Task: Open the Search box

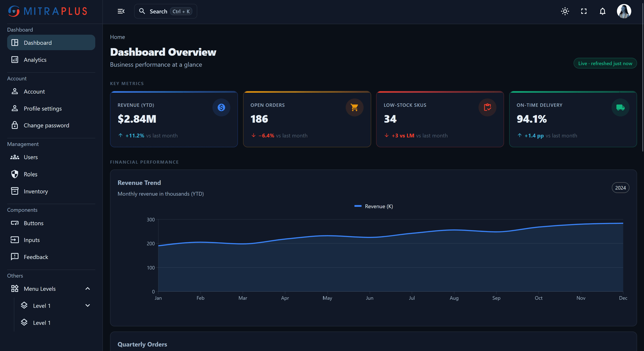Action: click(x=165, y=11)
